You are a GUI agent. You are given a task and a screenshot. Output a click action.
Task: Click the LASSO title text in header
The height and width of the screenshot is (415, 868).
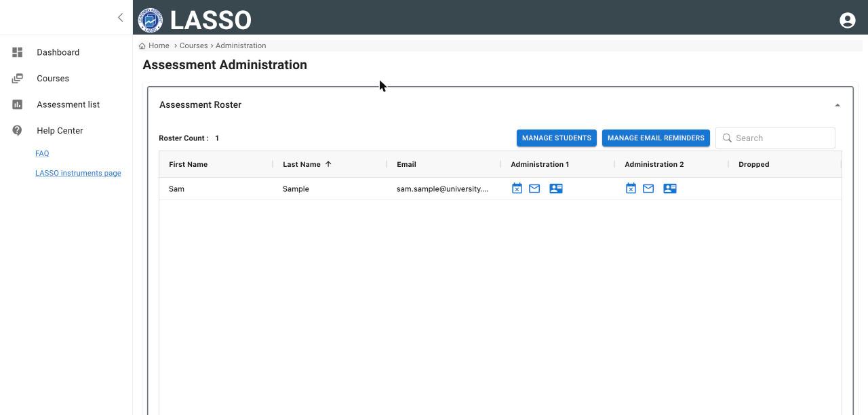point(211,20)
